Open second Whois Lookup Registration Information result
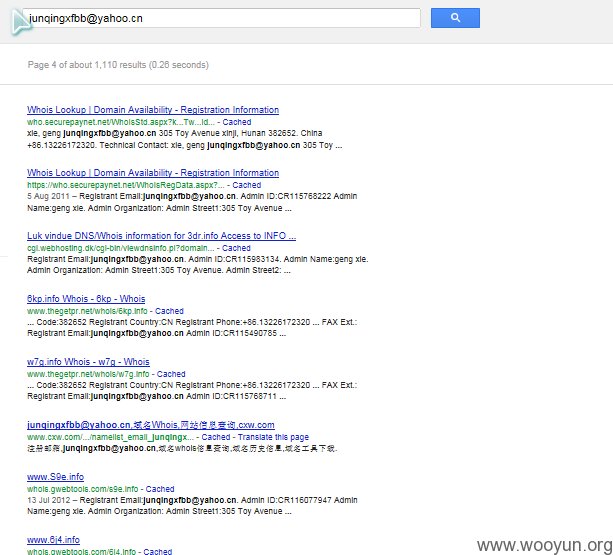The width and height of the screenshot is (613, 555). 153,173
